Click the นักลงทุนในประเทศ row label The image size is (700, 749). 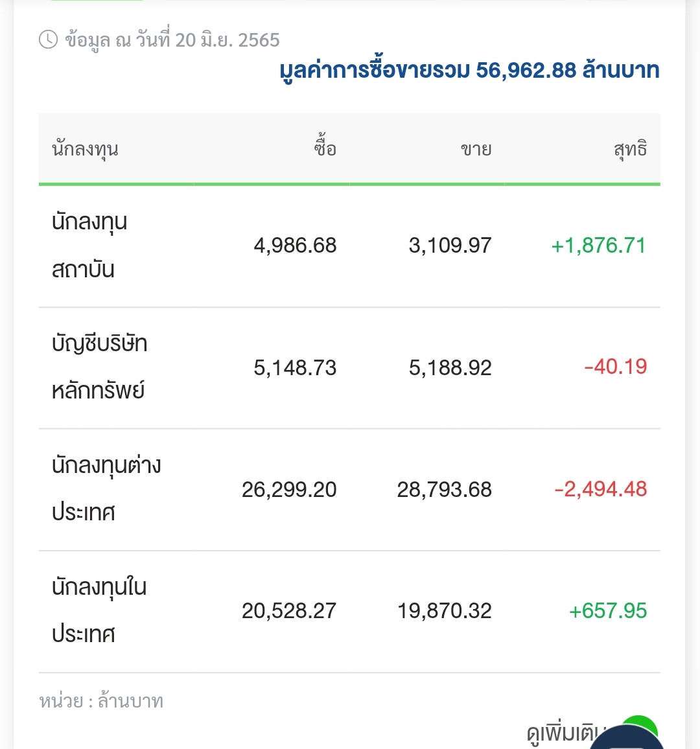99,610
